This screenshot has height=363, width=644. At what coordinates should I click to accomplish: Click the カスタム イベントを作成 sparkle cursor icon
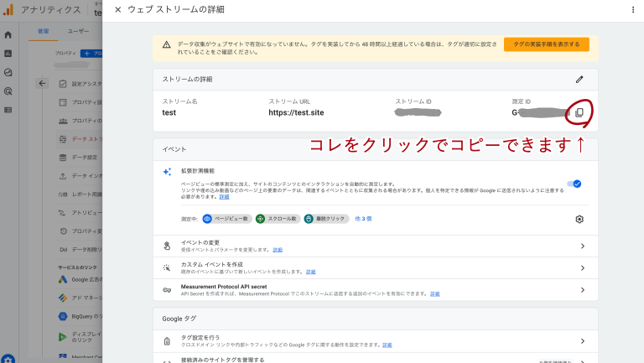point(167,267)
